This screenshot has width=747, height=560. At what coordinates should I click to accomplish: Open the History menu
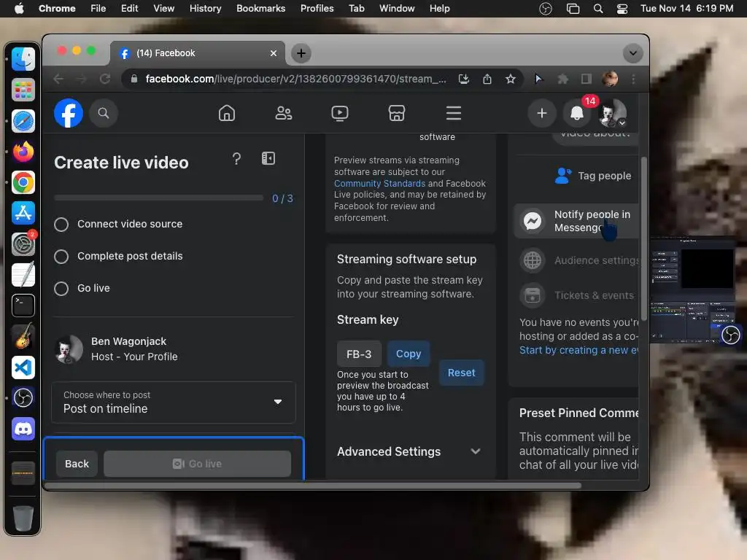tap(205, 9)
